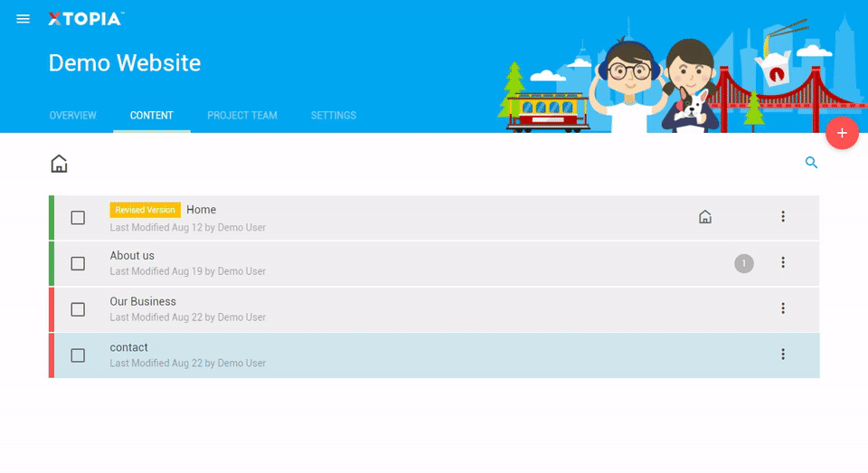The width and height of the screenshot is (868, 473).
Task: Click the XTOPIA logo
Action: (x=86, y=19)
